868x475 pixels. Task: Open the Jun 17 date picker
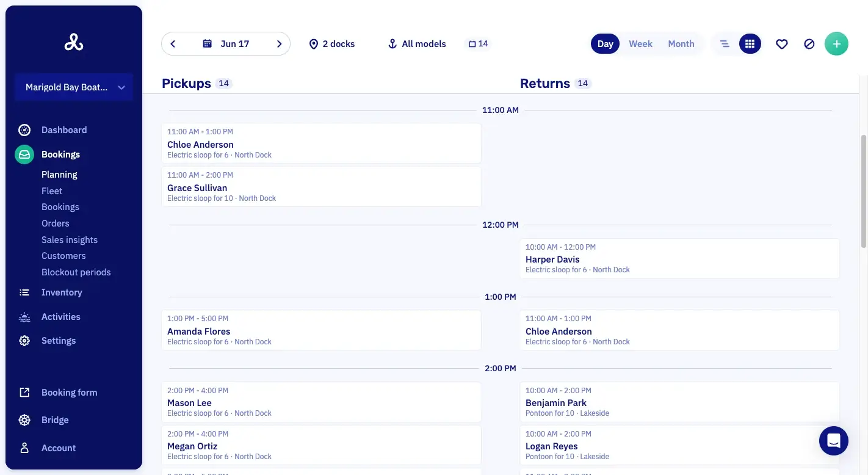[x=226, y=44]
